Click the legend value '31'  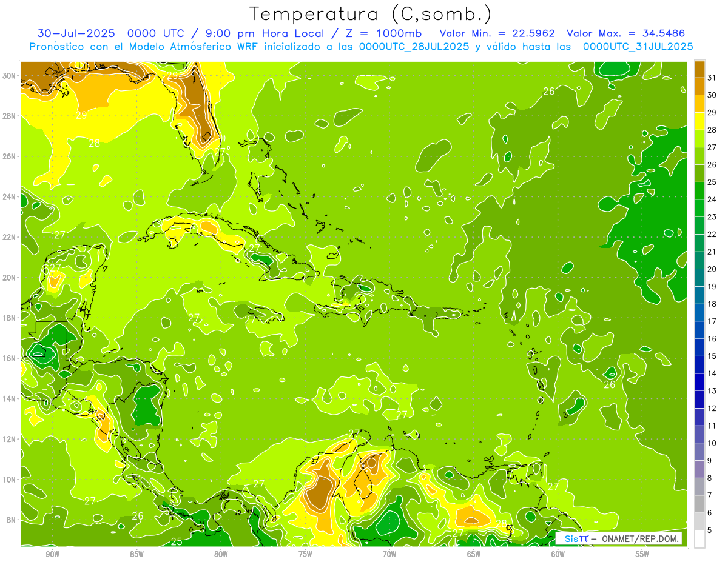coord(712,78)
